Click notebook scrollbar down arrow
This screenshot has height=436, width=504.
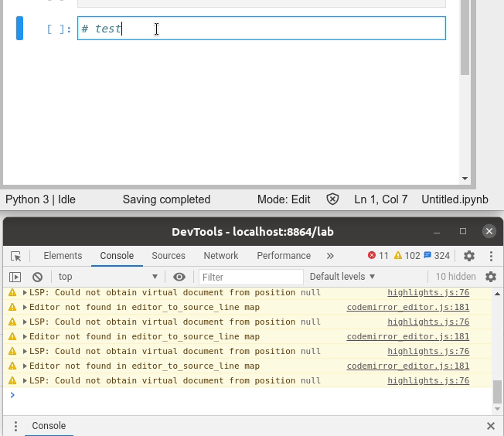point(465,179)
